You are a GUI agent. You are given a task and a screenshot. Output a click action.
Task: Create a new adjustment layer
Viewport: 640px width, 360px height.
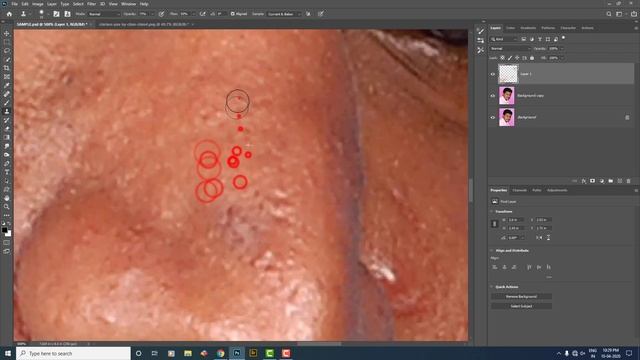(x=602, y=181)
